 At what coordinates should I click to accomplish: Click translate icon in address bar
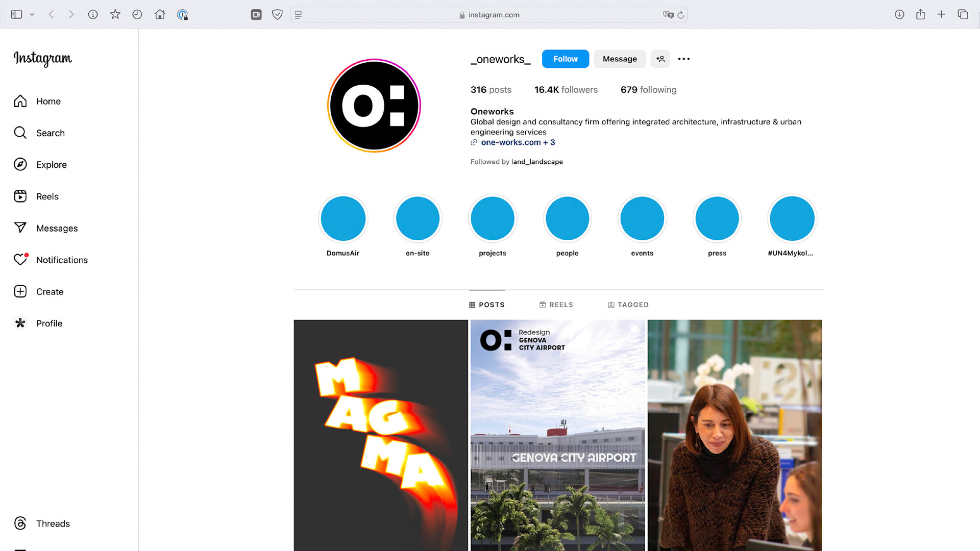click(668, 15)
